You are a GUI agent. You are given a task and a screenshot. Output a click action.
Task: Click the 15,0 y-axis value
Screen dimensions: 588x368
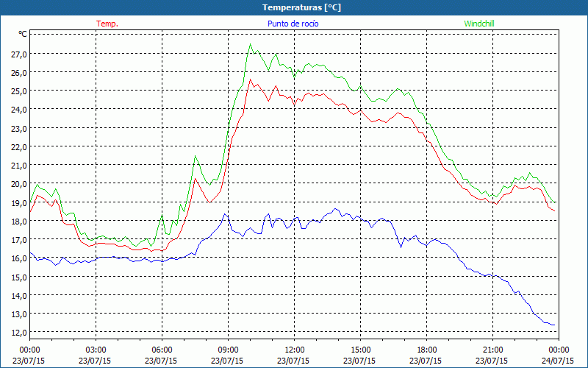pos(19,277)
